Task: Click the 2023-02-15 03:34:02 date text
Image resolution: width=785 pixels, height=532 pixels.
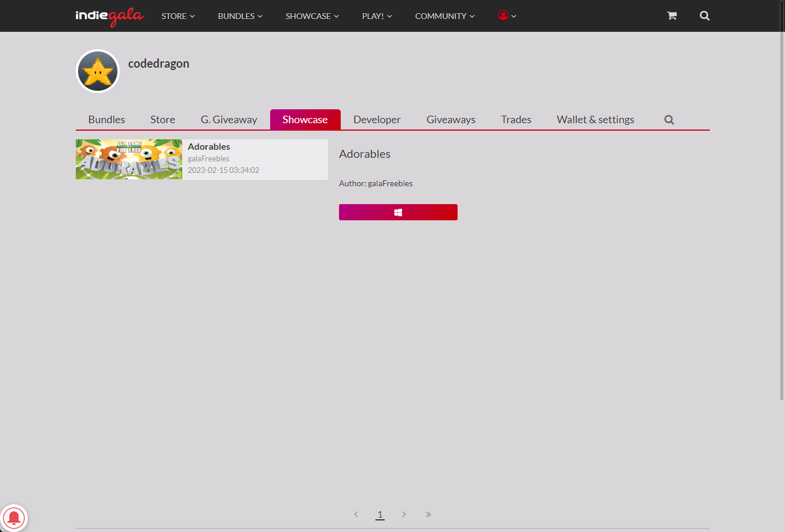Action: tap(223, 170)
